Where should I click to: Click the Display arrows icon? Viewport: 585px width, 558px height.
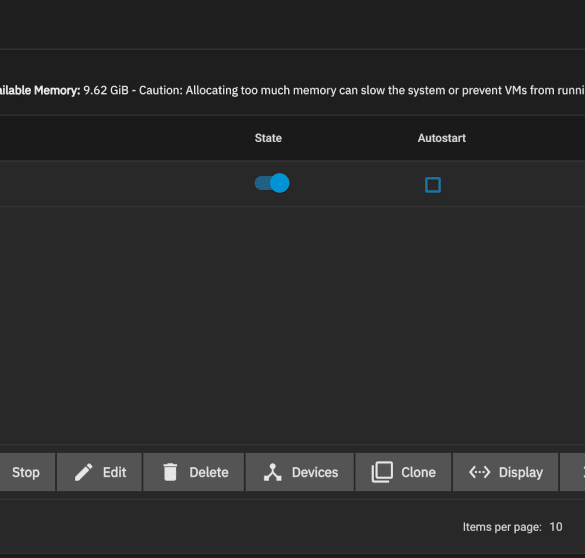coord(479,472)
